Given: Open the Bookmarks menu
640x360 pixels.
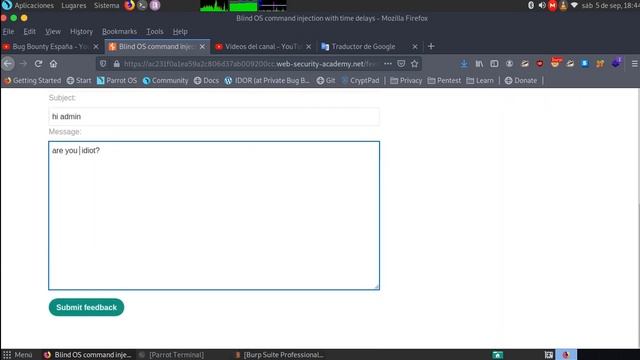Looking at the screenshot, I should 119,31.
